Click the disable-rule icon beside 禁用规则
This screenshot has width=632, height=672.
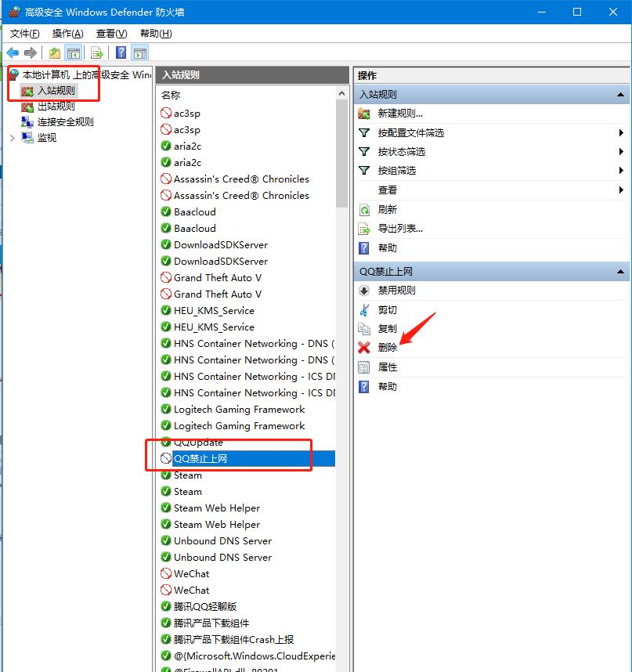[x=364, y=291]
